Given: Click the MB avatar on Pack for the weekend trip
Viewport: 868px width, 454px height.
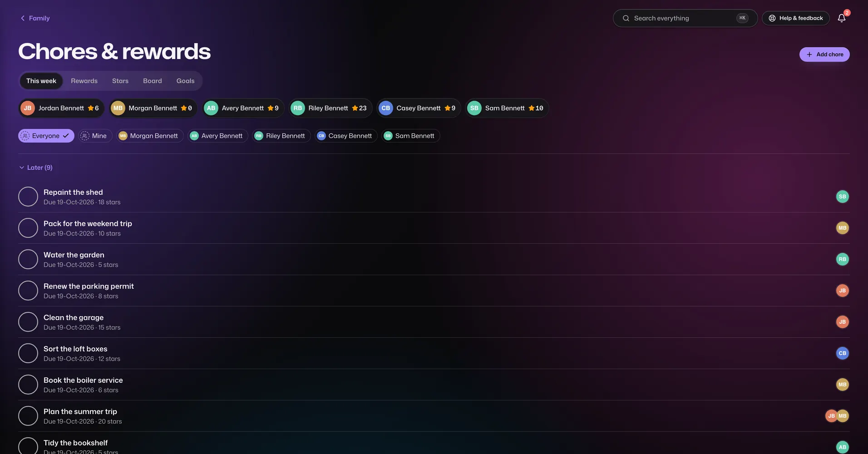Looking at the screenshot, I should point(843,228).
